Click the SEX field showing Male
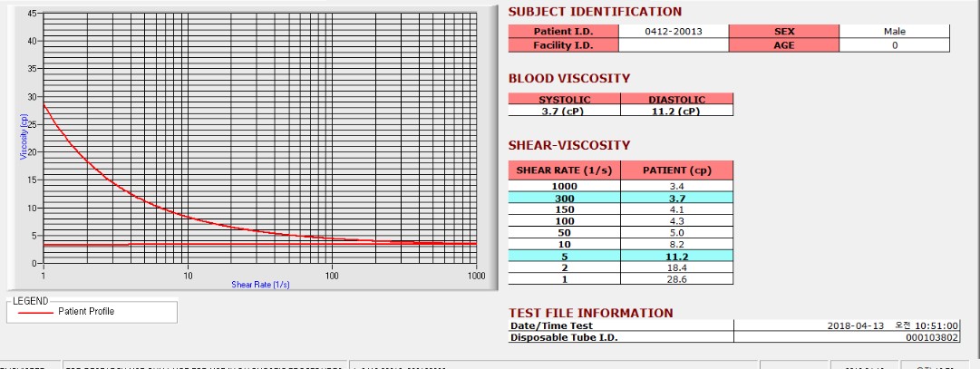Screen dimensions: 980x369 tap(895, 31)
